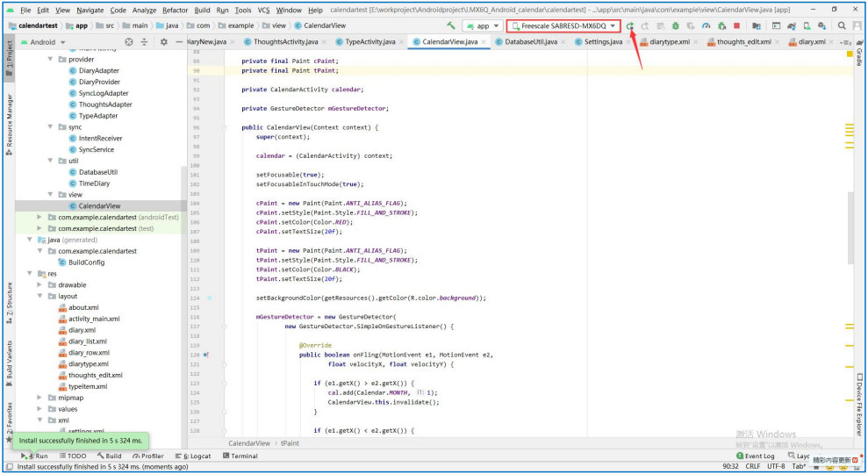Screen dimensions: 868x474
Task: Open the Run tool window button
Action: tap(34, 456)
